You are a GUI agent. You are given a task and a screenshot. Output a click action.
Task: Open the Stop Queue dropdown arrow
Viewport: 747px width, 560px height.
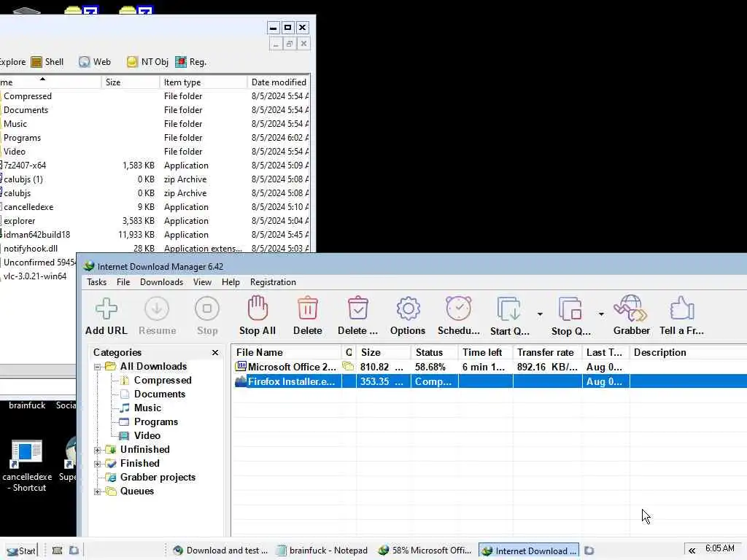[601, 314]
